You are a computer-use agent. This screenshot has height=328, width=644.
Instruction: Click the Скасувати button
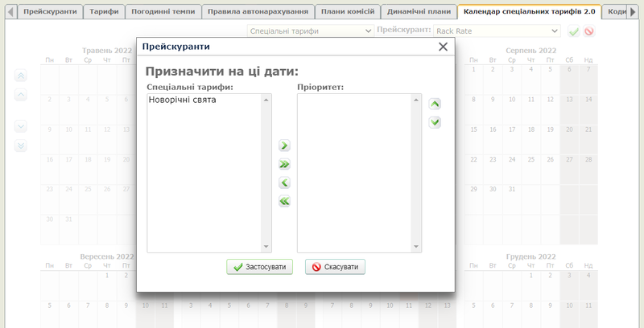tap(335, 267)
